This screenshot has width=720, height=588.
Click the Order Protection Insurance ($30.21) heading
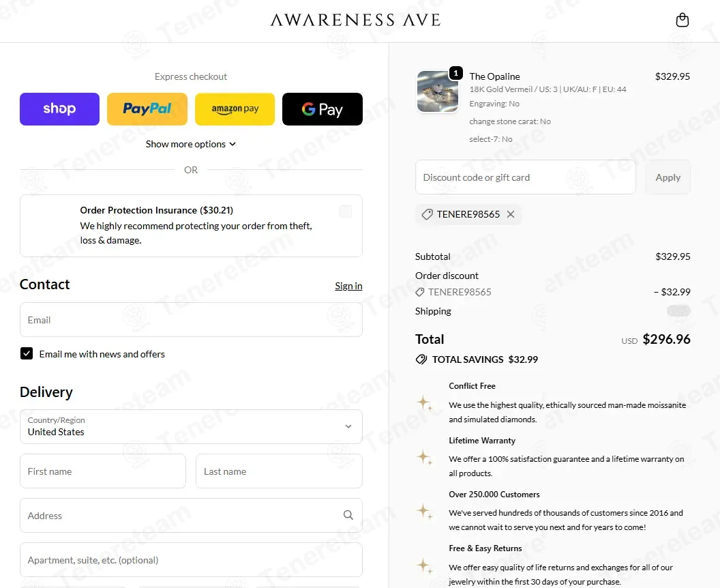157,210
